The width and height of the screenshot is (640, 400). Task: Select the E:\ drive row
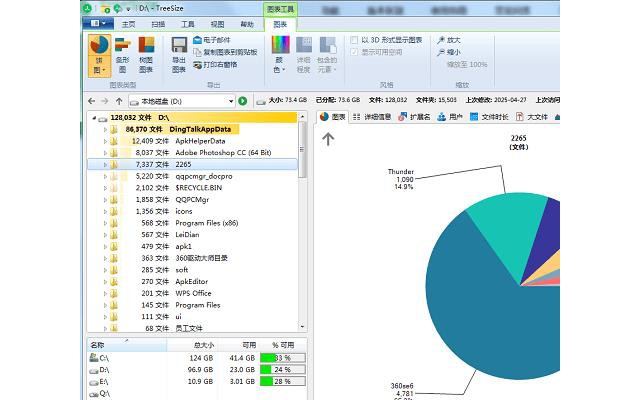pos(197,382)
